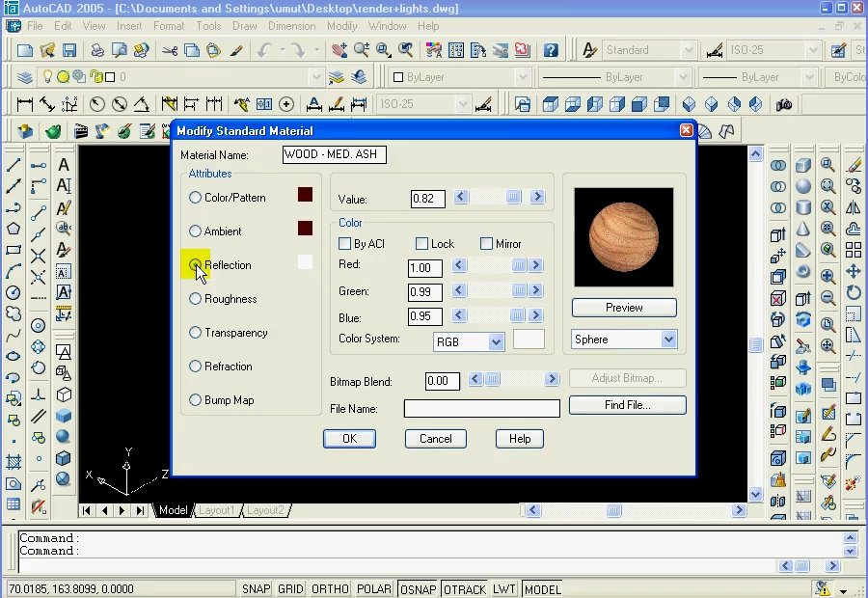Click the Copy icon in the standard toolbar

point(192,50)
